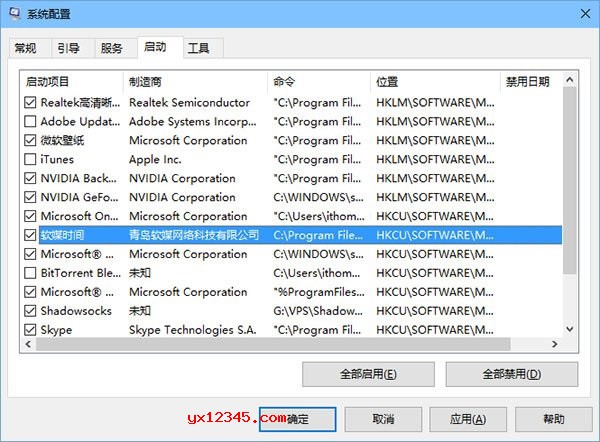Viewport: 600px width, 442px height.
Task: Uncheck the NVIDIA GeFo... startup checkbox
Action: (x=30, y=197)
